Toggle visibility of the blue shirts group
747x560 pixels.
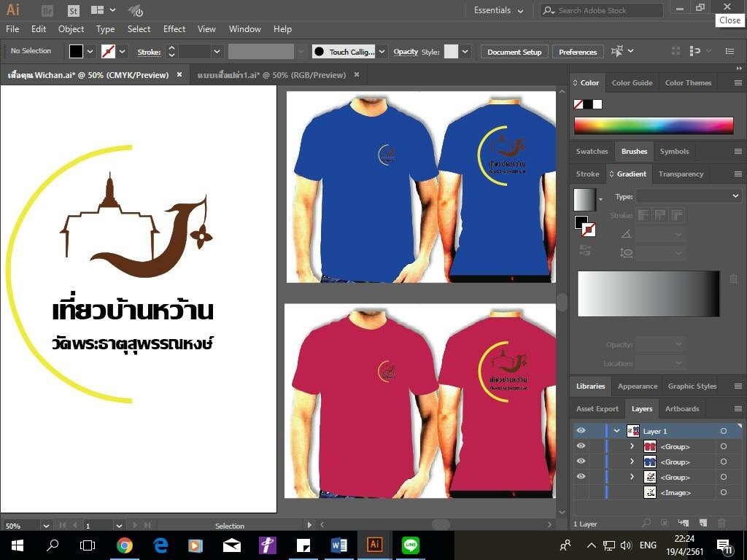(581, 462)
